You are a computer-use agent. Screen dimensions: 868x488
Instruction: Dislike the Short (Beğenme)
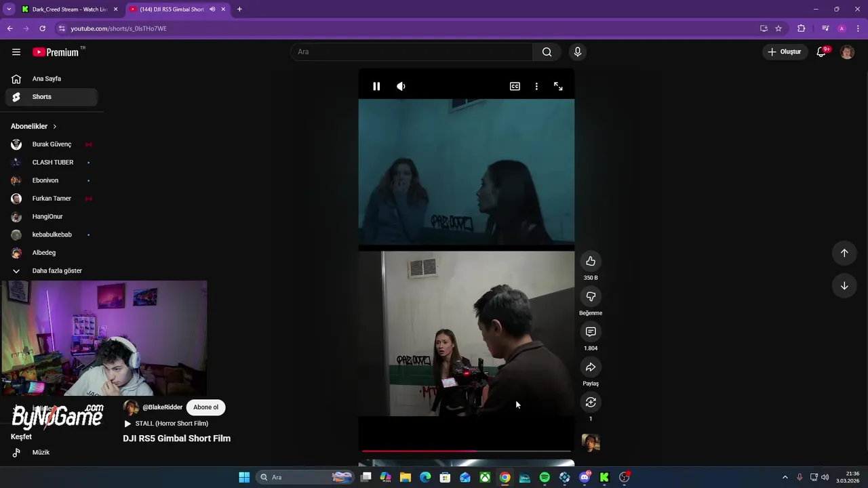point(591,297)
